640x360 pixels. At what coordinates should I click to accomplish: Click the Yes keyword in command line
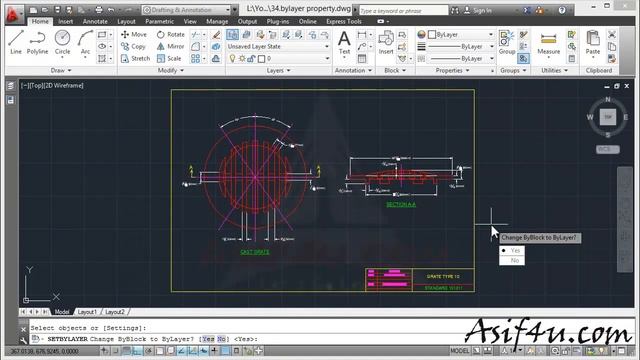coord(208,339)
